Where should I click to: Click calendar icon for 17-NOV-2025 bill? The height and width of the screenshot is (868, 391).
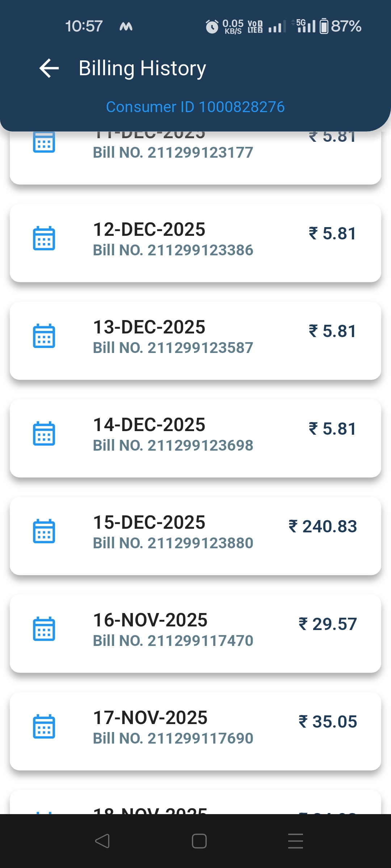click(44, 727)
